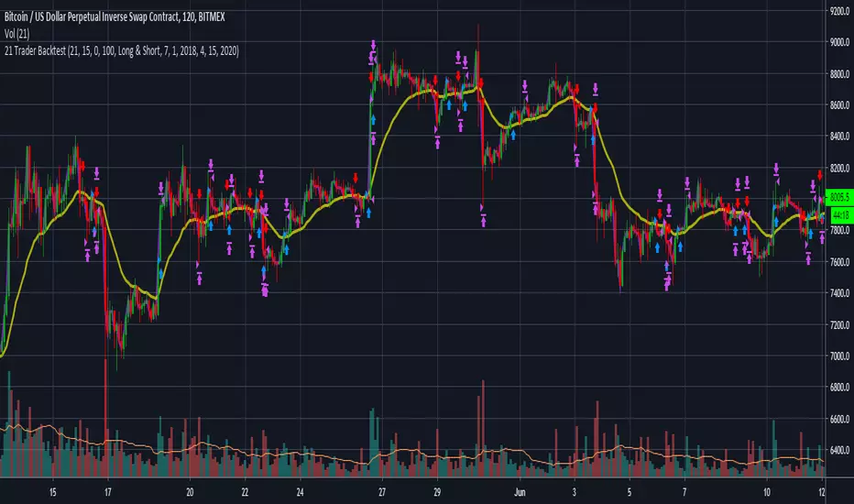Click the 8600.0 price axis label
The height and width of the screenshot is (504, 854).
(x=839, y=104)
